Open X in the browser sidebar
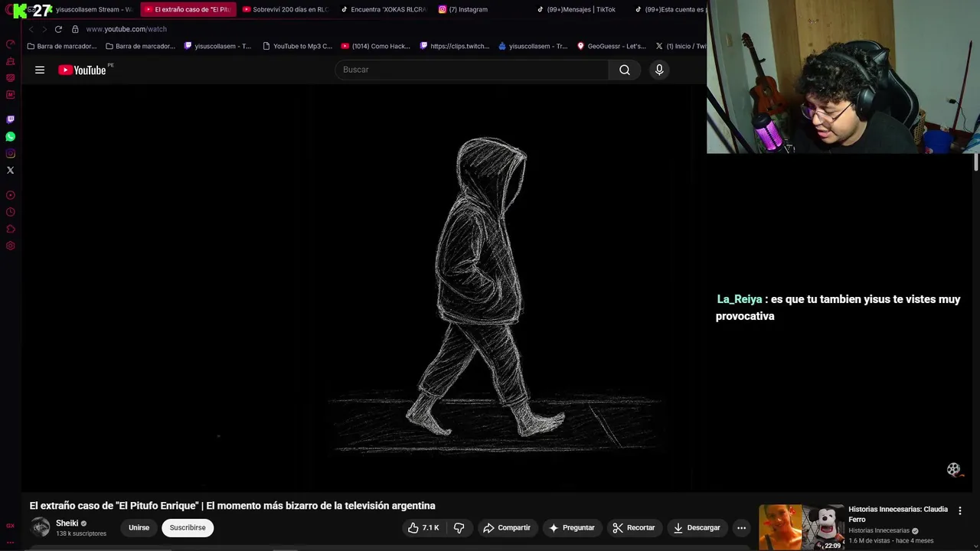Viewport: 980px width, 551px height. (x=11, y=170)
